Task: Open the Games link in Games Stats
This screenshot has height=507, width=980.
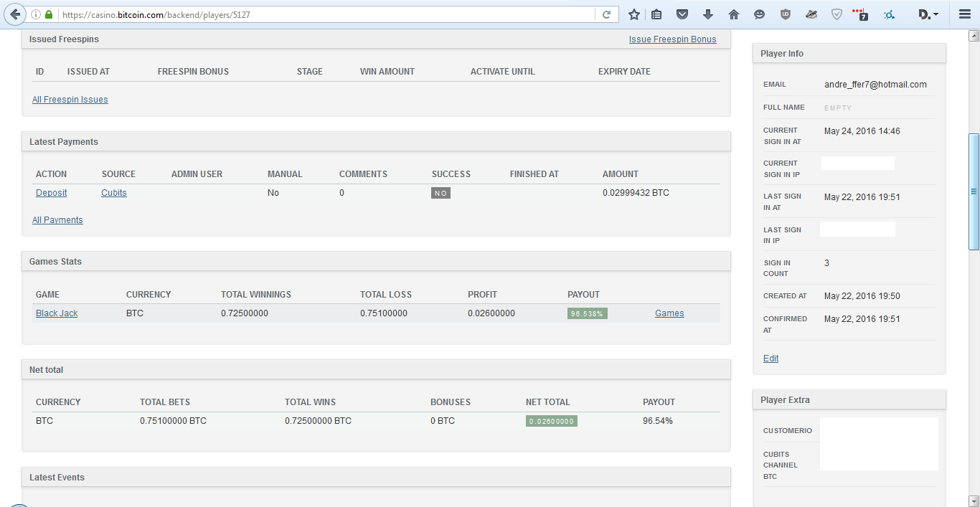Action: click(x=669, y=313)
